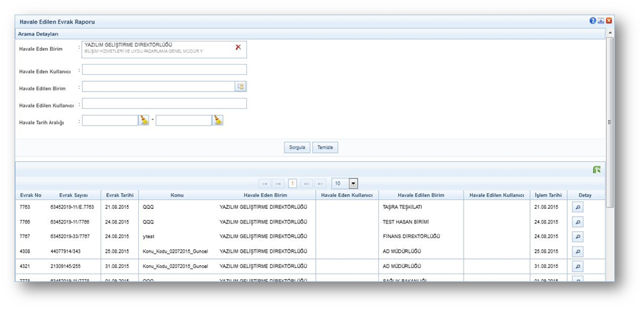644x311 pixels.
Task: Sort by Havale Eden Kullanıcı column header
Action: click(x=347, y=195)
